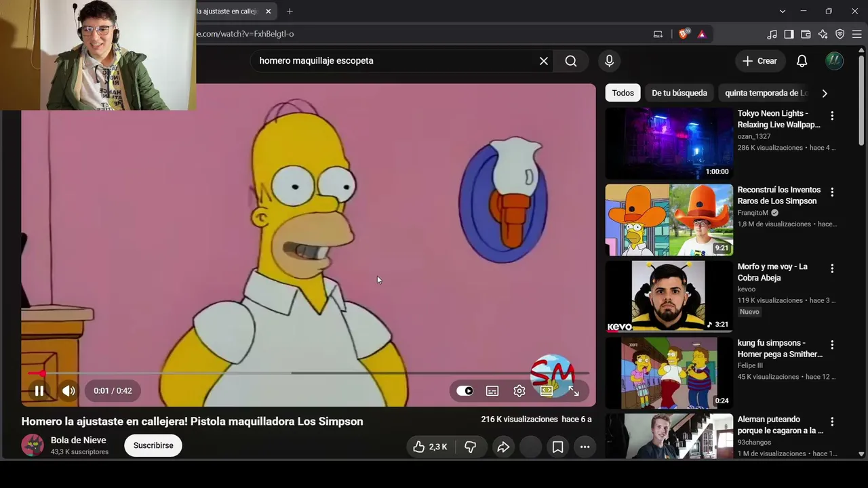Viewport: 868px width, 488px height.
Task: Click the 'Tokyo Neon Lights - Relaxing Live Wallpap...' title
Action: coord(779,119)
